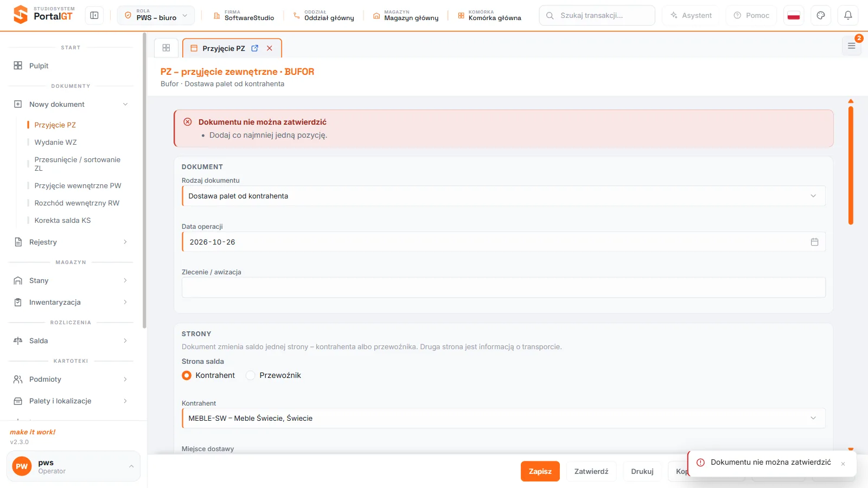
Task: Open Kontrahent MEBLE-SW dropdown
Action: coord(503,418)
